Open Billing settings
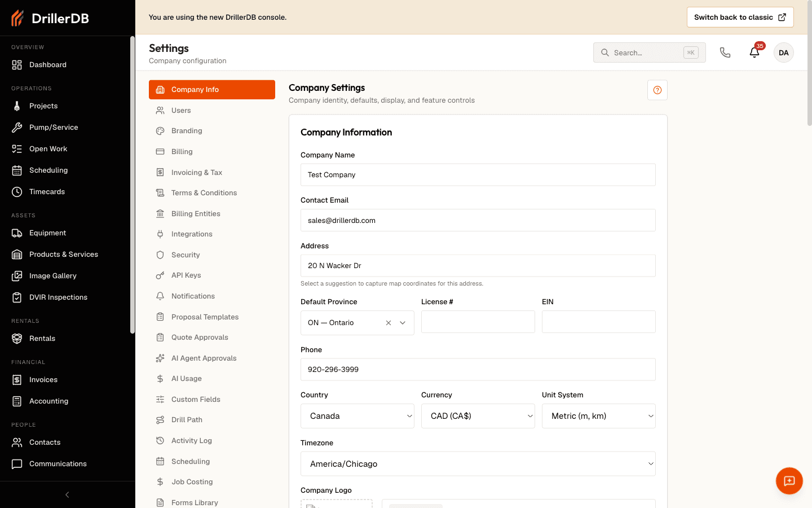The width and height of the screenshot is (812, 508). point(212,152)
